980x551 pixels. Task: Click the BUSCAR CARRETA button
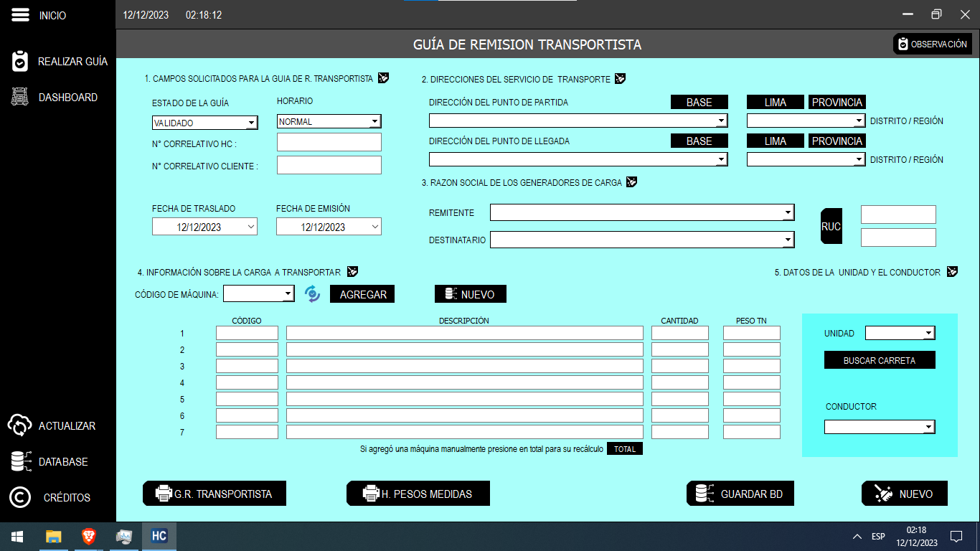(x=880, y=360)
